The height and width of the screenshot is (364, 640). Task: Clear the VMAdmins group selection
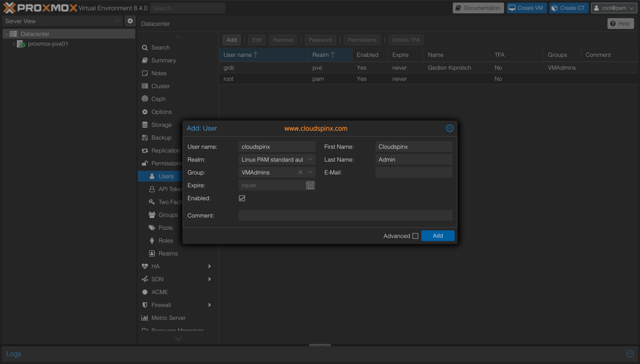click(300, 172)
